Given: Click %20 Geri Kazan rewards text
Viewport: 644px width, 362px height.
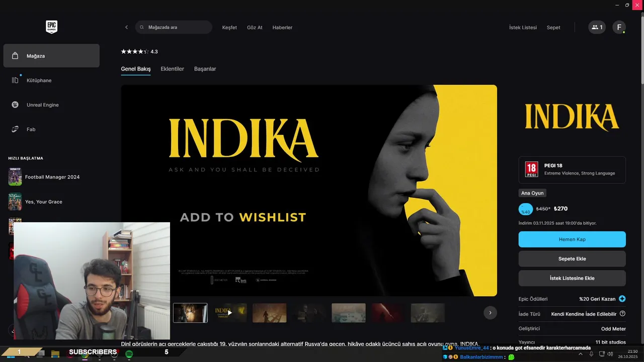Looking at the screenshot, I should coord(597,299).
